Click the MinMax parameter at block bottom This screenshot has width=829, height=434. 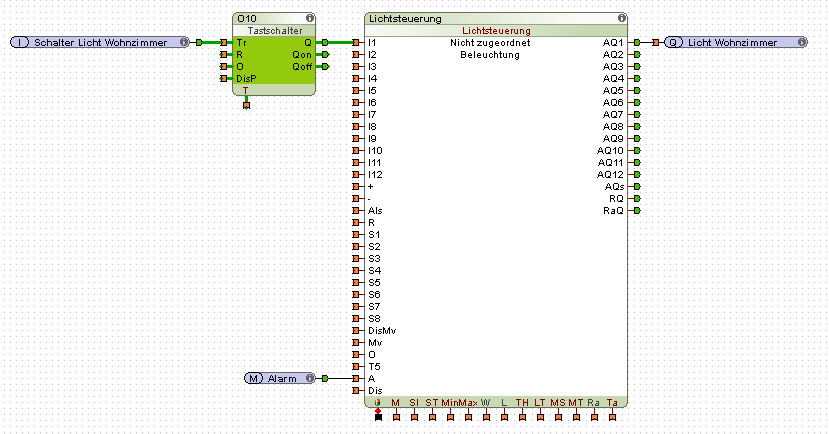[x=459, y=402]
